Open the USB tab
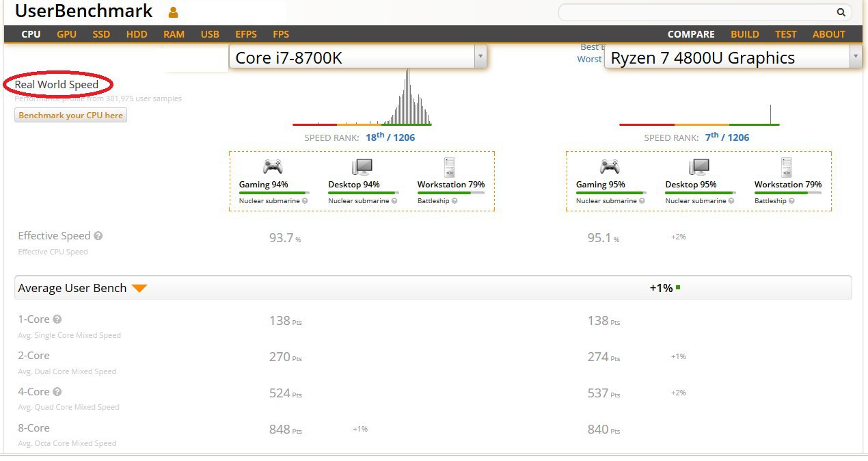 (210, 34)
